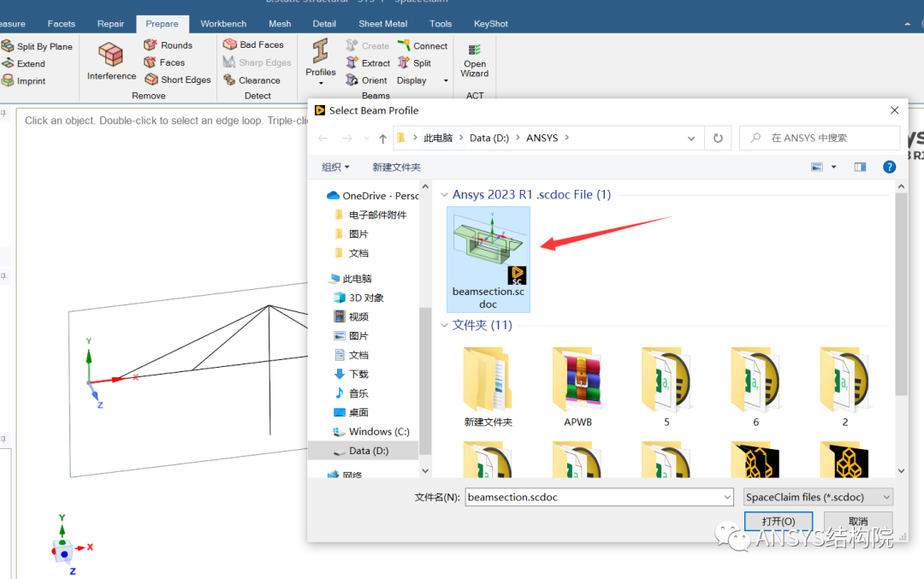
Task: Open the Clearance detect tool
Action: [x=252, y=80]
